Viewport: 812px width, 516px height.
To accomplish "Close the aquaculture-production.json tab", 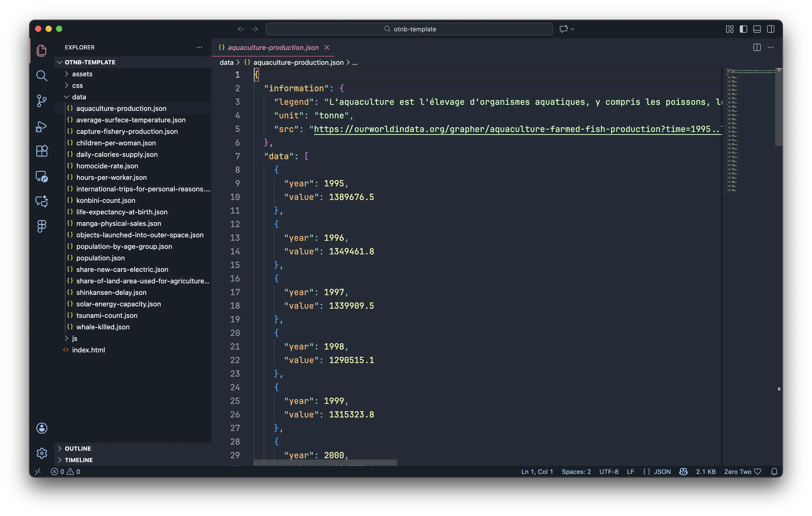I will click(327, 48).
